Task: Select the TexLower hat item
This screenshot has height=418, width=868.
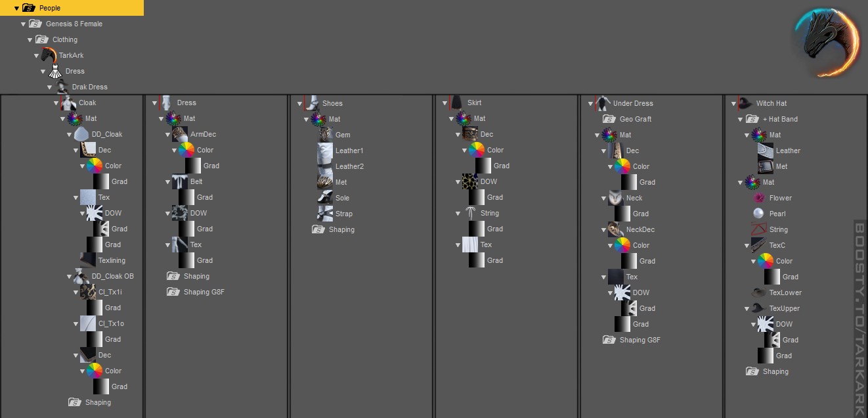Action: 785,292
